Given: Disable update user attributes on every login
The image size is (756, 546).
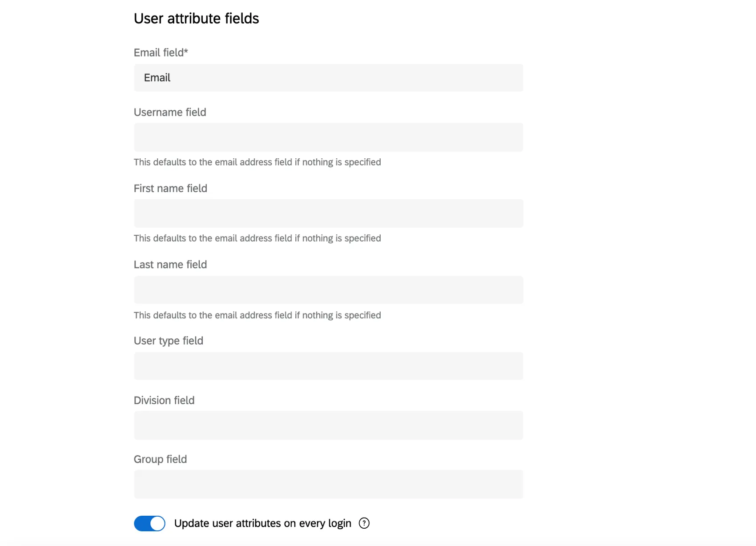Looking at the screenshot, I should pos(149,523).
